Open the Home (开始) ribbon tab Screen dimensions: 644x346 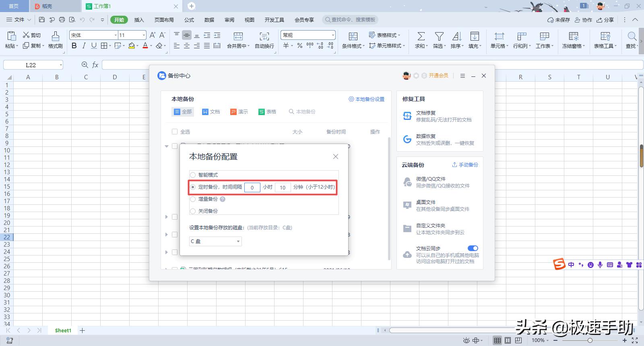point(119,20)
